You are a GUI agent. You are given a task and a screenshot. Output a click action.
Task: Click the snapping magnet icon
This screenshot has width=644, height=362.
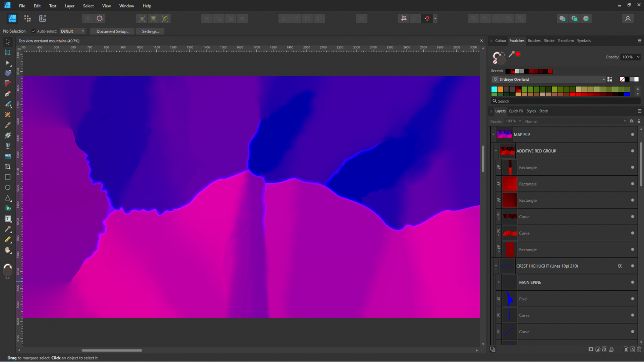coord(427,18)
